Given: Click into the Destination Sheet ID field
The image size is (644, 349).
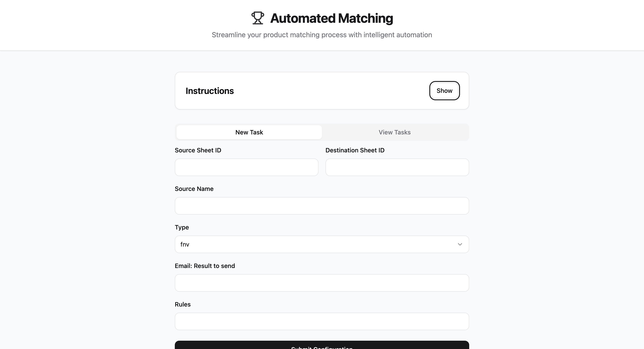Looking at the screenshot, I should (x=397, y=167).
